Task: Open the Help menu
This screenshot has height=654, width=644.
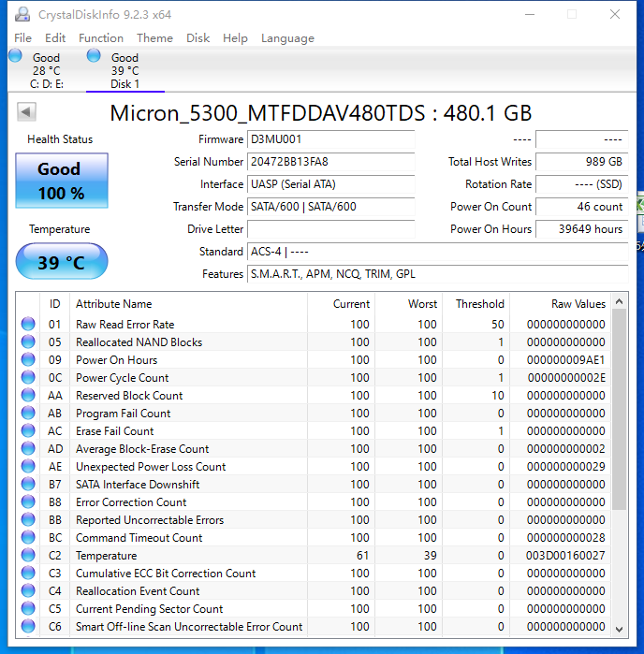Action: click(235, 38)
